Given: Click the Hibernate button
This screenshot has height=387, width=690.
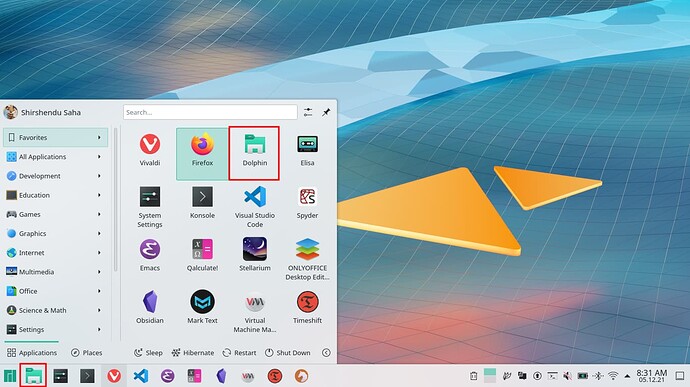Looking at the screenshot, I should (193, 353).
